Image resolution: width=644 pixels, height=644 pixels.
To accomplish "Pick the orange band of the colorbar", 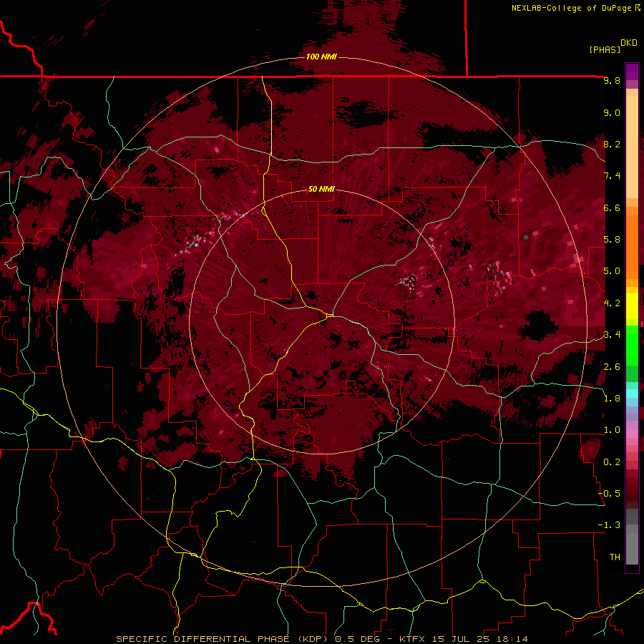I will (x=632, y=246).
